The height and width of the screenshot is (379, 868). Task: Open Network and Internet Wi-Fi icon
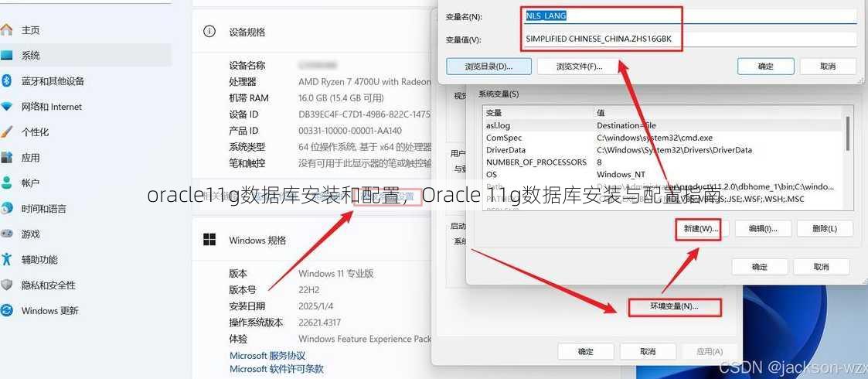tap(6, 107)
